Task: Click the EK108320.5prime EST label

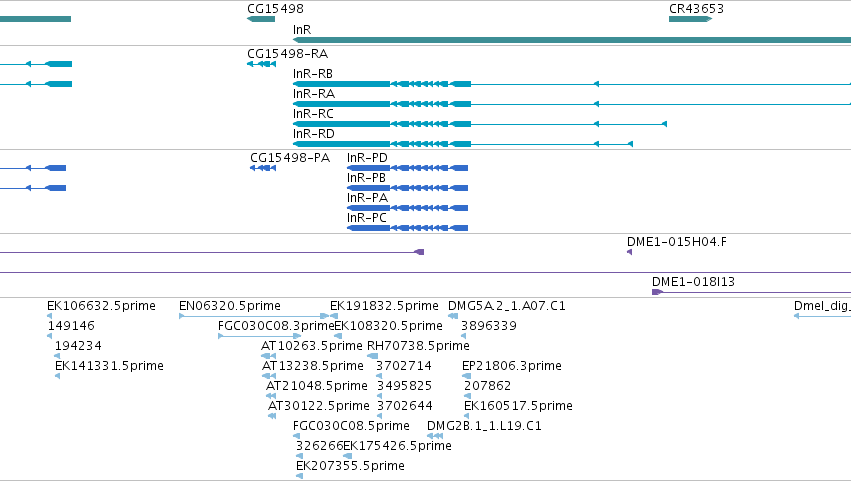Action: pos(389,326)
